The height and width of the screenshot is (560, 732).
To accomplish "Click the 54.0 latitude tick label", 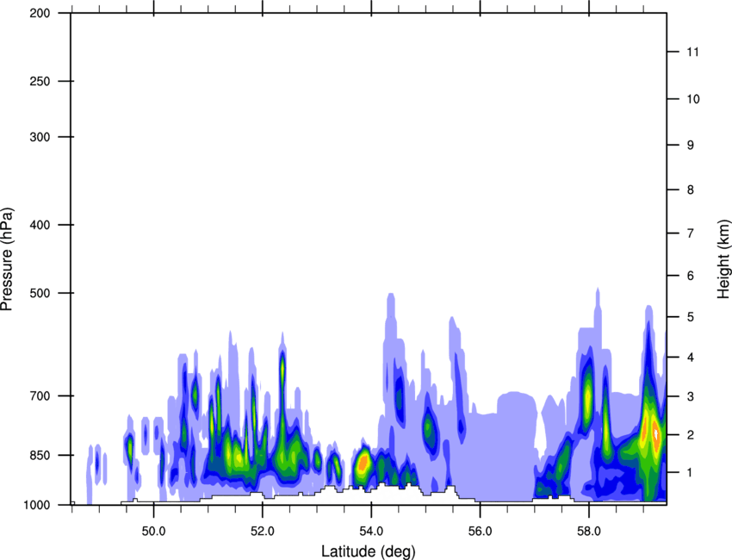I will 371,532.
